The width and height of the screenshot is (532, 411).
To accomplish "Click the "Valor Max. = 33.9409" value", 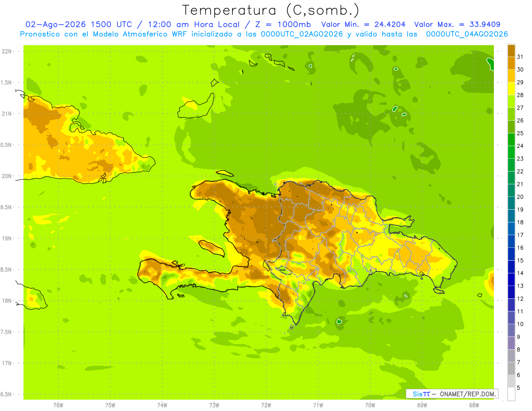I will point(458,24).
